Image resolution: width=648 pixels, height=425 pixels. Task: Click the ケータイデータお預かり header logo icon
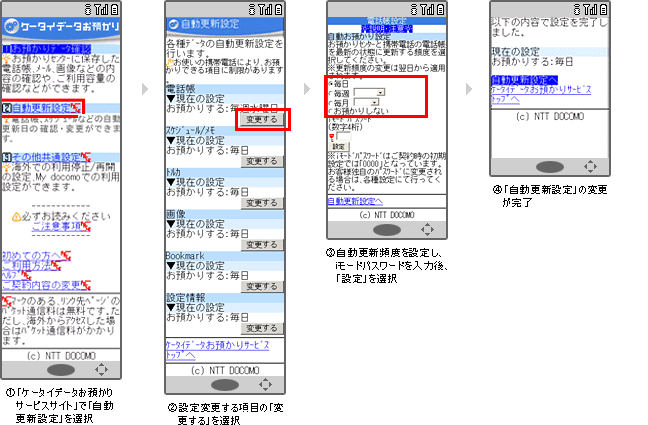click(11, 26)
